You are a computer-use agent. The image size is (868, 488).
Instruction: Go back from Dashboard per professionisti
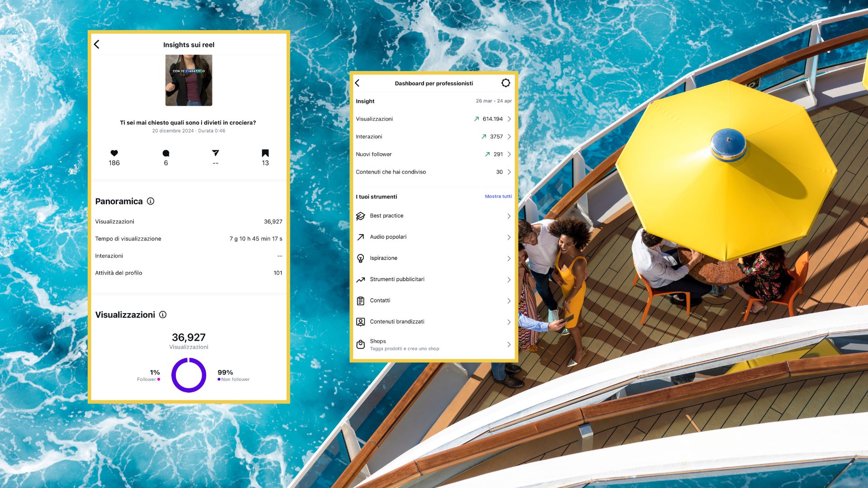[x=358, y=83]
